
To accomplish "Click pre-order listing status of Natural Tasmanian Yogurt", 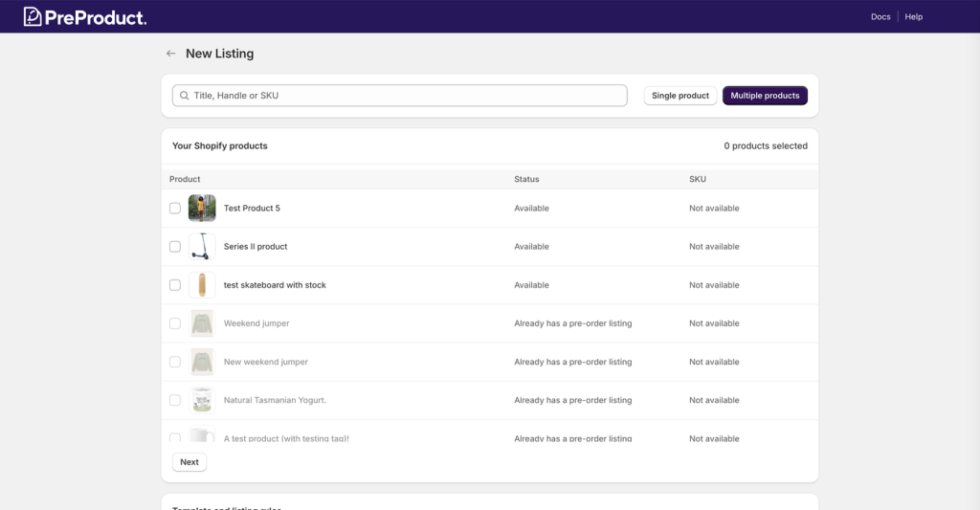I will (x=573, y=400).
